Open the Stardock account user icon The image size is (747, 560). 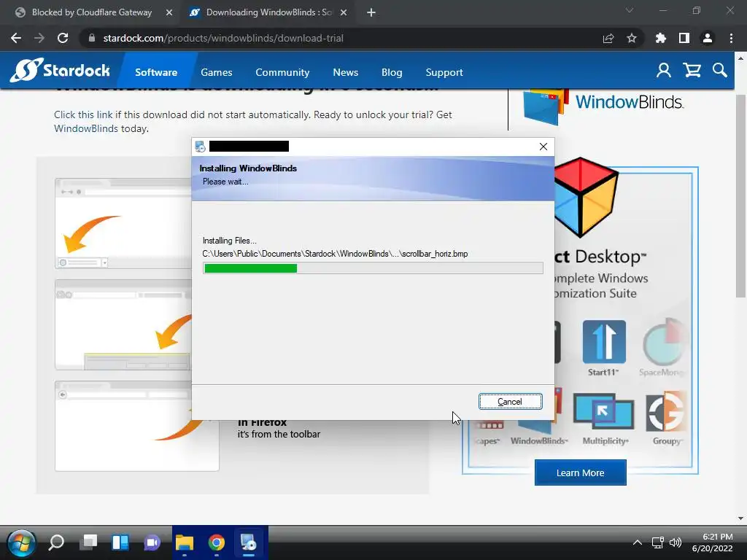click(663, 71)
